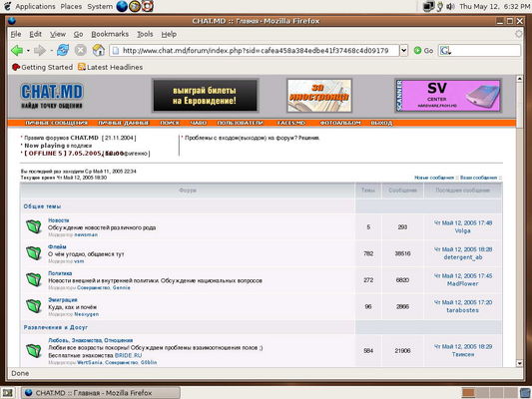Click the folder icon beside Любовь, Знакомства

tap(34, 350)
